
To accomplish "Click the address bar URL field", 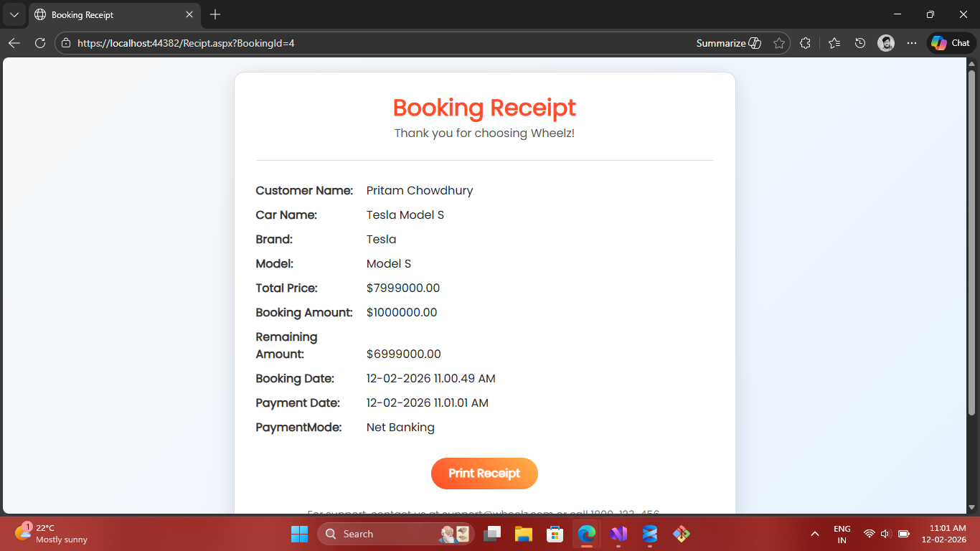I will click(359, 43).
